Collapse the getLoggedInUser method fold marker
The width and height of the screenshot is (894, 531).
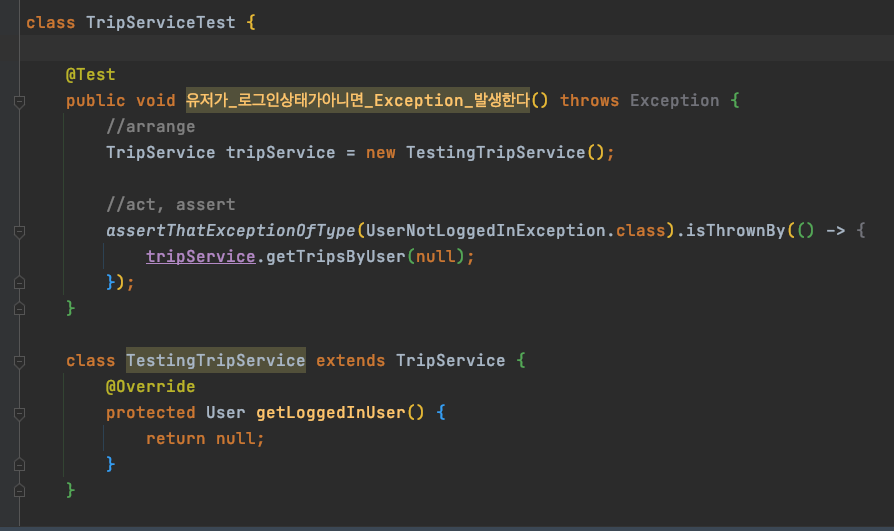tap(19, 414)
